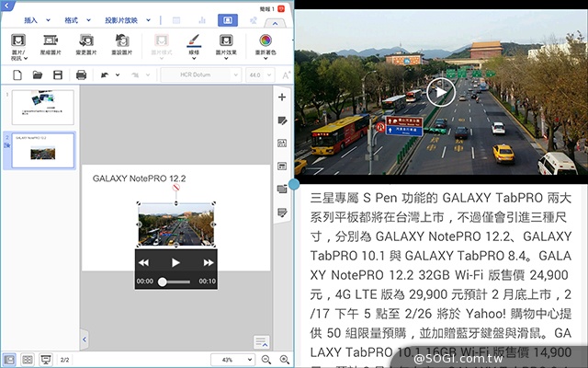Click the back arrow in top-left corner
The height and width of the screenshot is (368, 588).
7,6
